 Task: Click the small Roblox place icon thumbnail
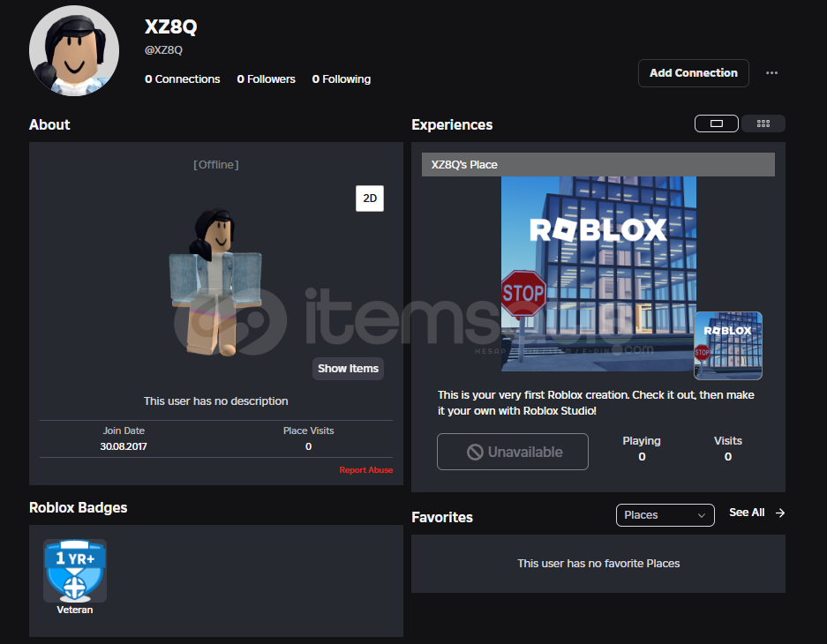click(728, 345)
